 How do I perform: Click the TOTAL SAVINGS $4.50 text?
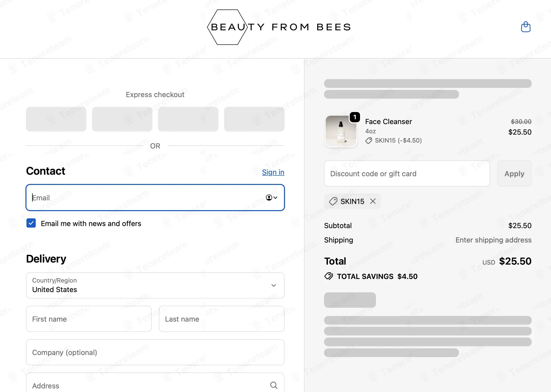pos(377,276)
